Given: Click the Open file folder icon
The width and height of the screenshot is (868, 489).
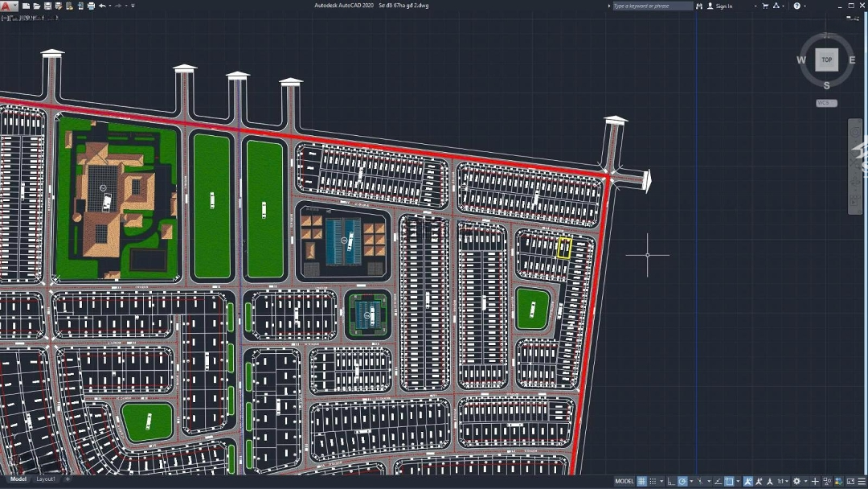Looking at the screenshot, I should point(37,6).
